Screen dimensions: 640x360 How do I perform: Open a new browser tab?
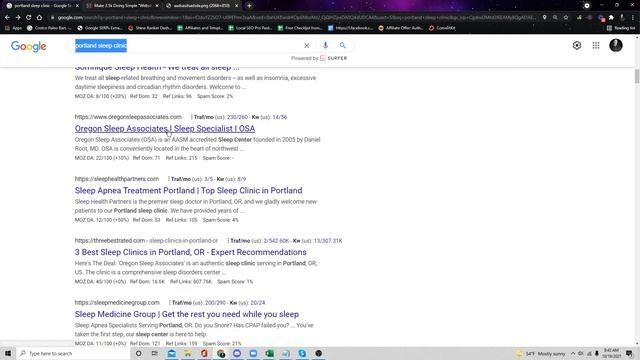pyautogui.click(x=249, y=6)
